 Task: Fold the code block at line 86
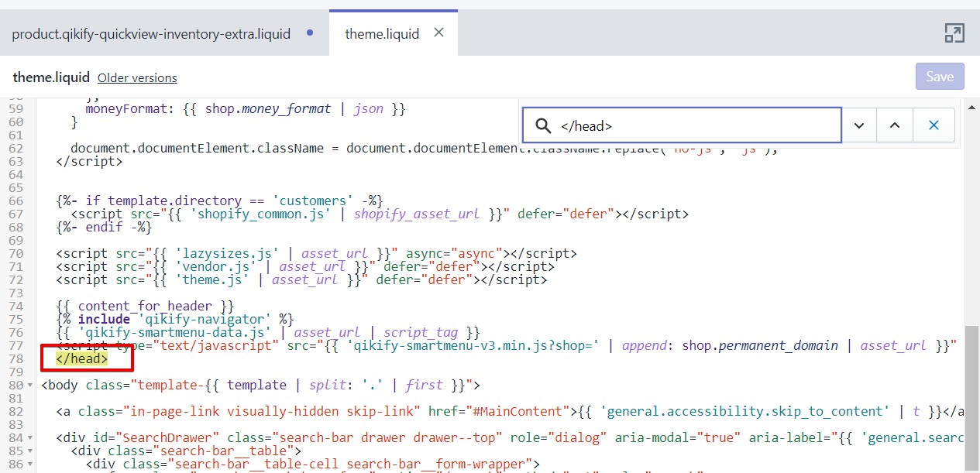pos(30,464)
